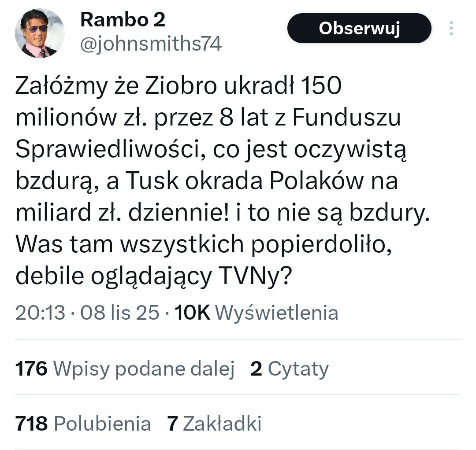Screen dimensions: 476x450
Task: Click the Rambo 2 profile avatar
Action: click(40, 33)
